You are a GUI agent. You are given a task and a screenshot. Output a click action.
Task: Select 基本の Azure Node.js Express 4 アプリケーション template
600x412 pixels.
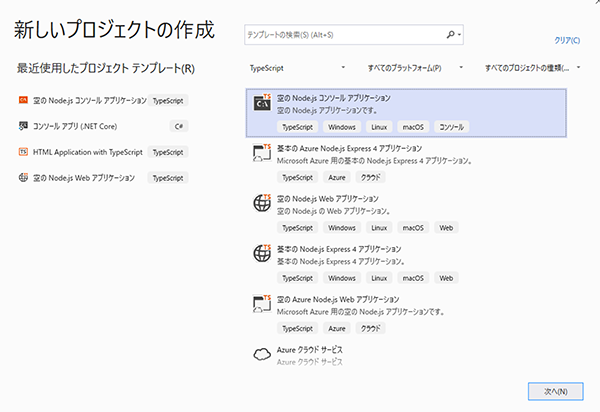(x=406, y=163)
